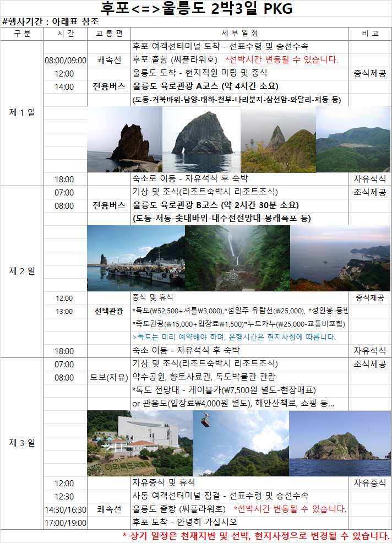392x543 pixels.
Task: Click the '17:00/19:00' time cell
Action: pos(66,523)
